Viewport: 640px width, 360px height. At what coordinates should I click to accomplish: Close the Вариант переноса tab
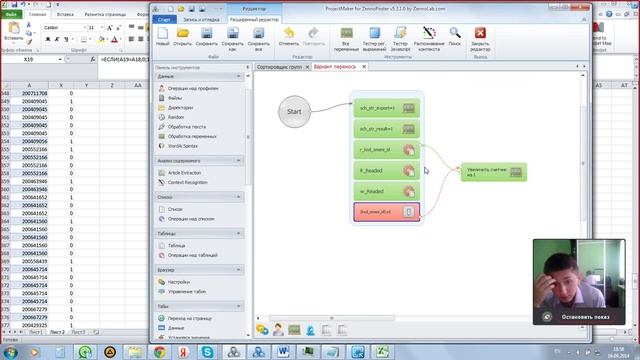tap(364, 66)
